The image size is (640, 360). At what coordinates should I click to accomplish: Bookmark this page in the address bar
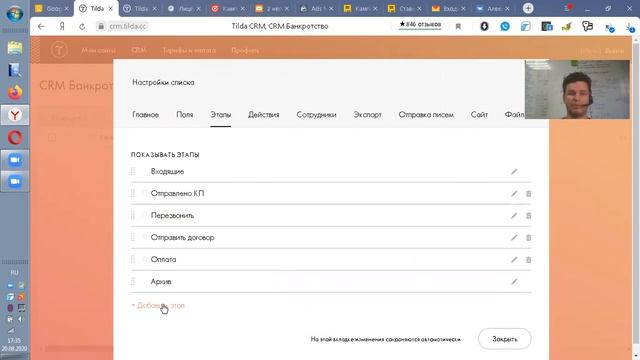tap(458, 27)
